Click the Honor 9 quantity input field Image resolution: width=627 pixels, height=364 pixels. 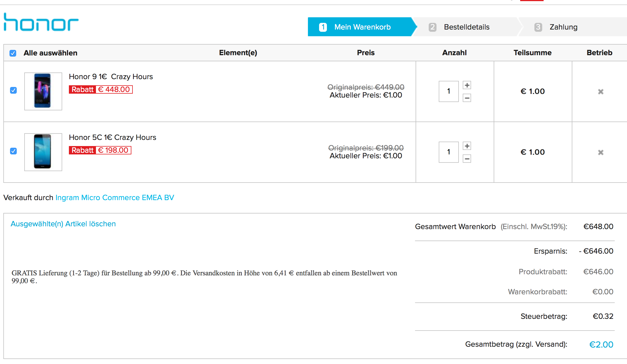pyautogui.click(x=448, y=91)
